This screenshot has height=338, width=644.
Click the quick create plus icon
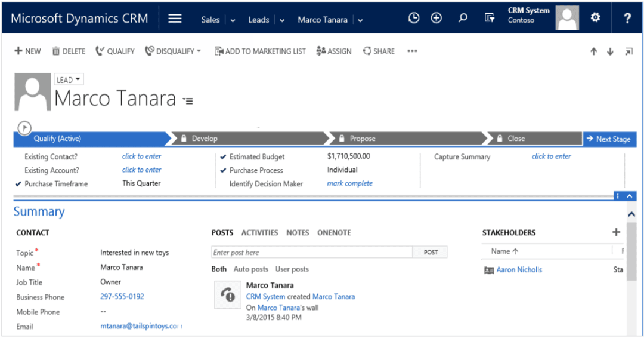pos(436,18)
